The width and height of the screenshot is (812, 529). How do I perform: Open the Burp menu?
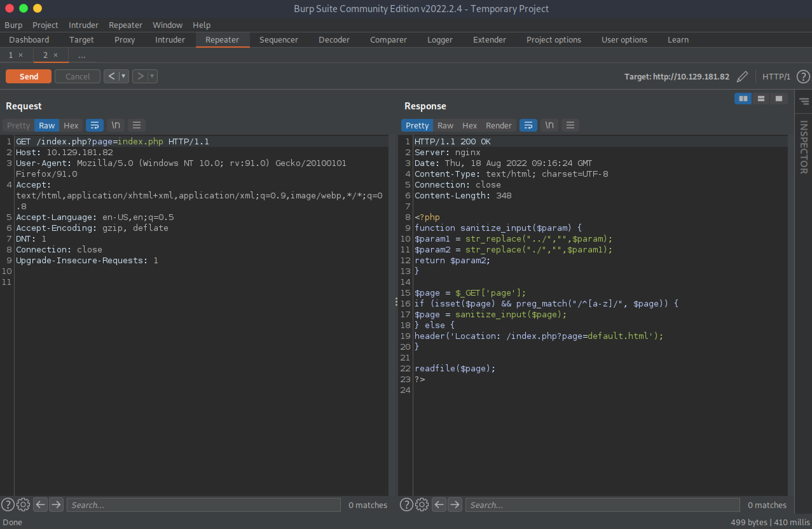[13, 25]
